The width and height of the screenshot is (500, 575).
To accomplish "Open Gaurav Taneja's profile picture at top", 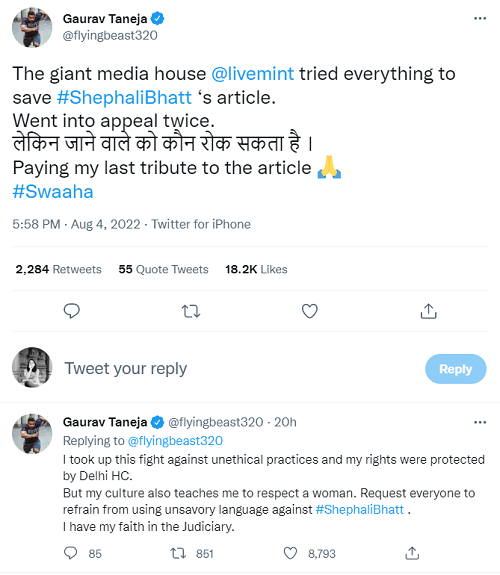I will coord(32,28).
